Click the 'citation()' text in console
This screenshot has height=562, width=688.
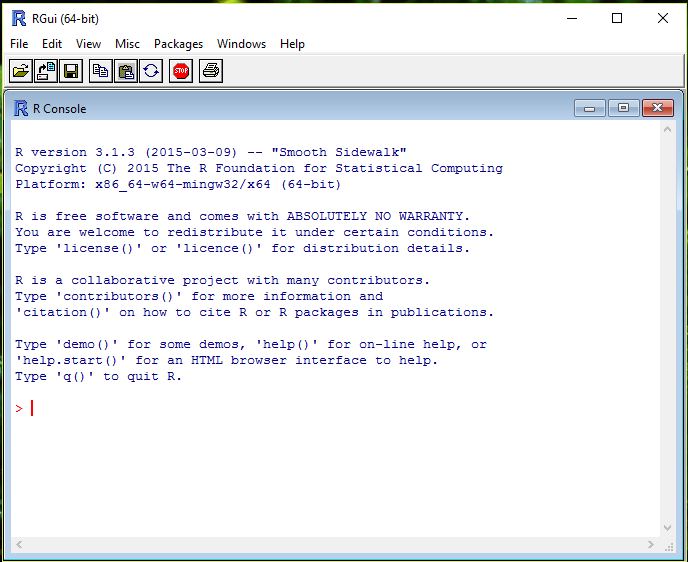[x=63, y=312]
